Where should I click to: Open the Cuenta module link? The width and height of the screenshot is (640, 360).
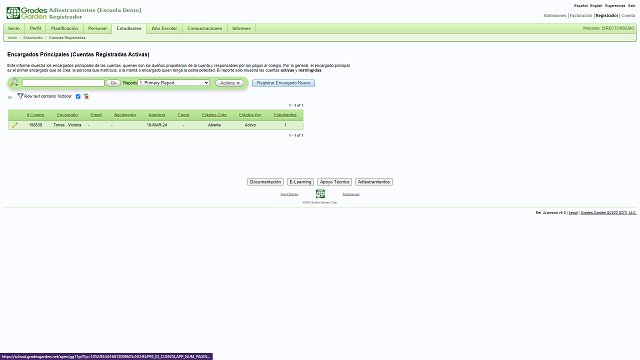point(628,16)
